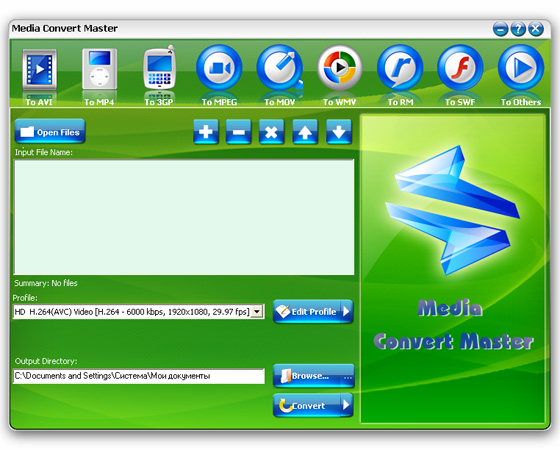Select the To AVI conversion icon
The height and width of the screenshot is (450, 560).
pos(39,69)
